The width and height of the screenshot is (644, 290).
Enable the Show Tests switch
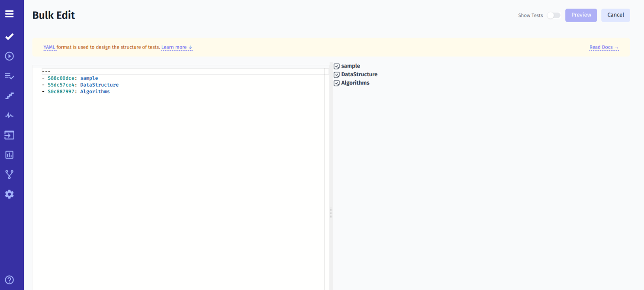pos(553,15)
